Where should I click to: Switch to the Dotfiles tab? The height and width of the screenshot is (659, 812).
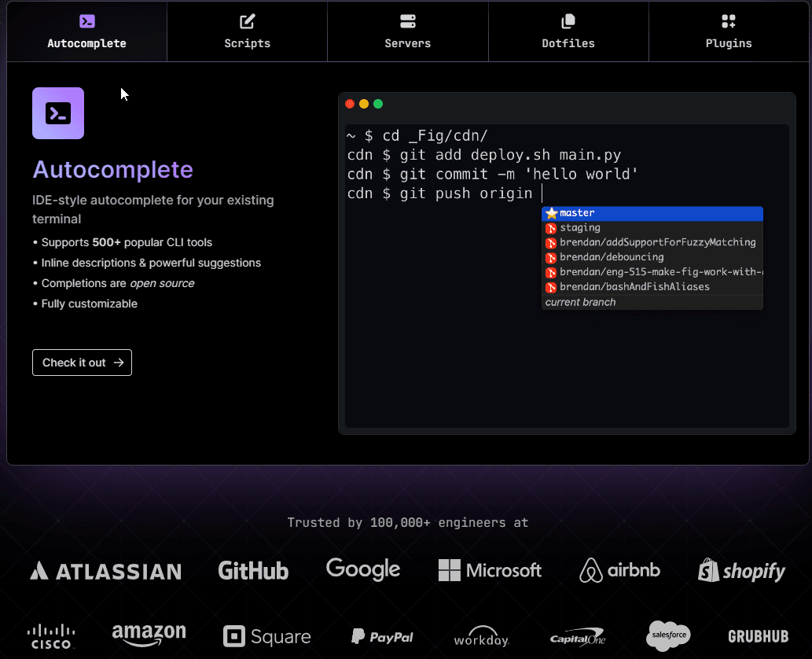coord(568,31)
